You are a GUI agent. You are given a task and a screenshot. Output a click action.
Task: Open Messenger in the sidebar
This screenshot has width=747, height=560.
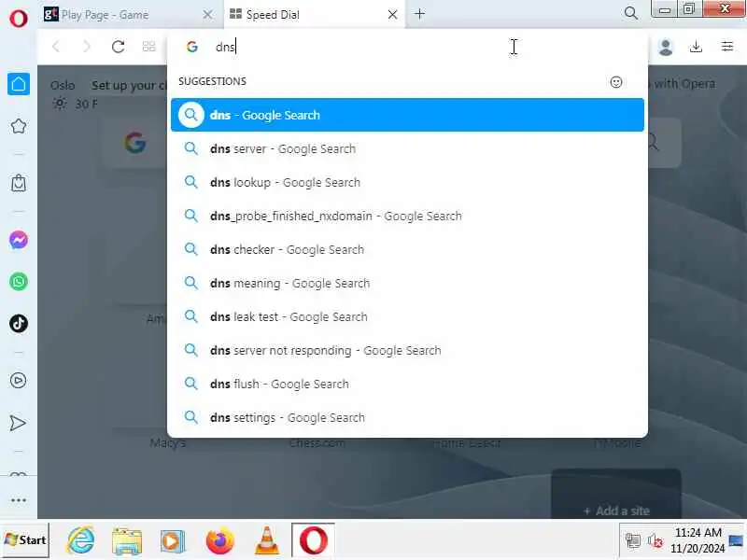tap(19, 240)
